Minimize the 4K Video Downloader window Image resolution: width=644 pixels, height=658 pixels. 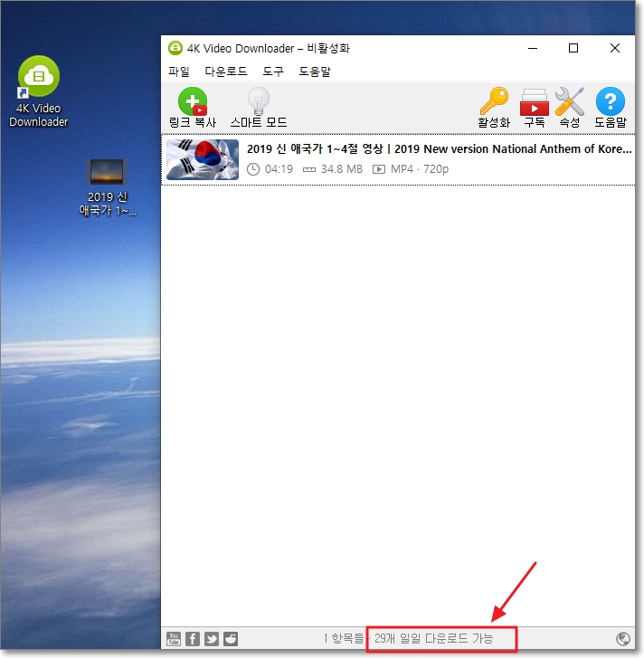[x=533, y=48]
